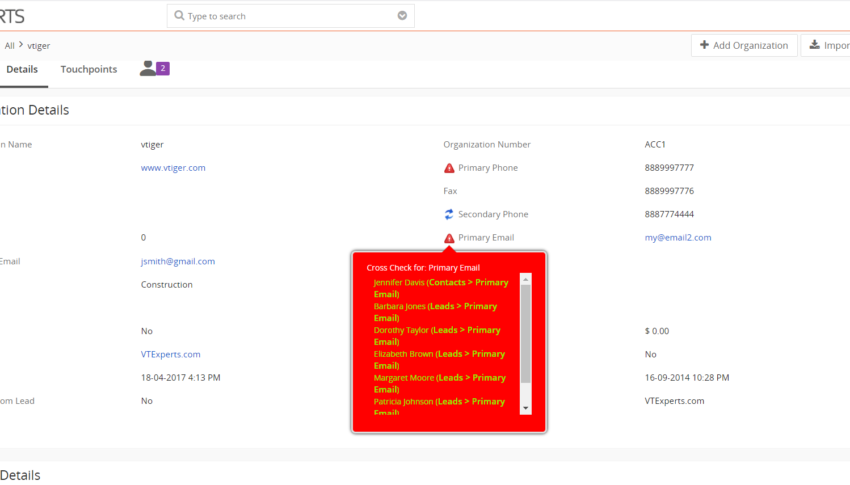This screenshot has height=485, width=850.
Task: Click Jennifer Davis in cross check list
Action: click(441, 288)
